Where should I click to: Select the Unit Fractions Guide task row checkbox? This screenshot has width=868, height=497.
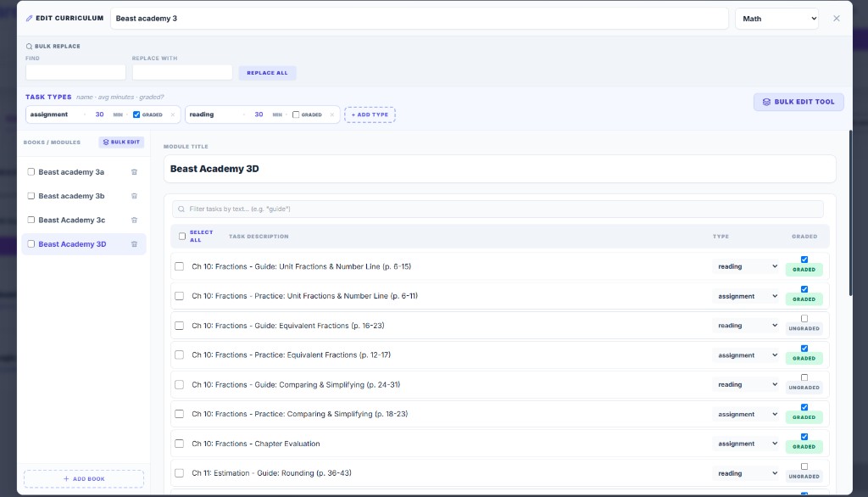pos(180,266)
